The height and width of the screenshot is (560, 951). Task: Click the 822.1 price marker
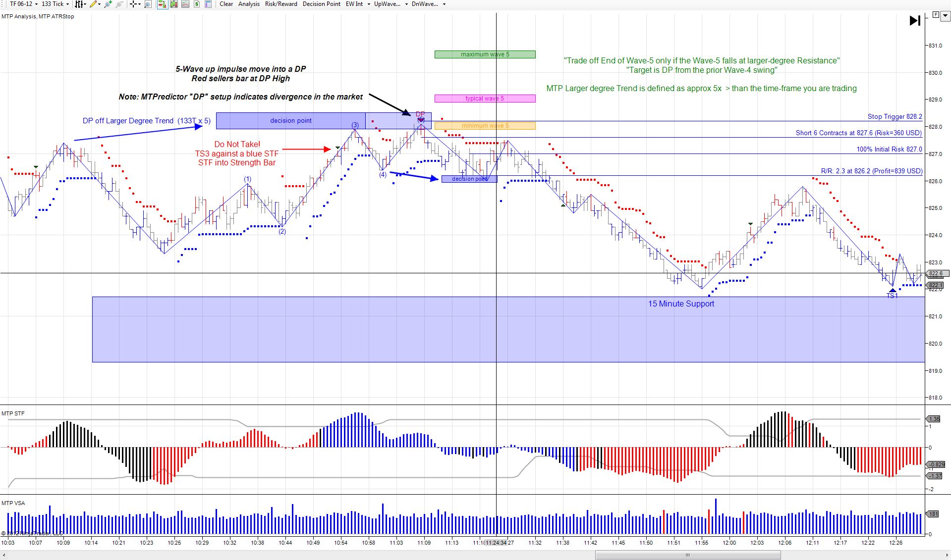pos(935,285)
